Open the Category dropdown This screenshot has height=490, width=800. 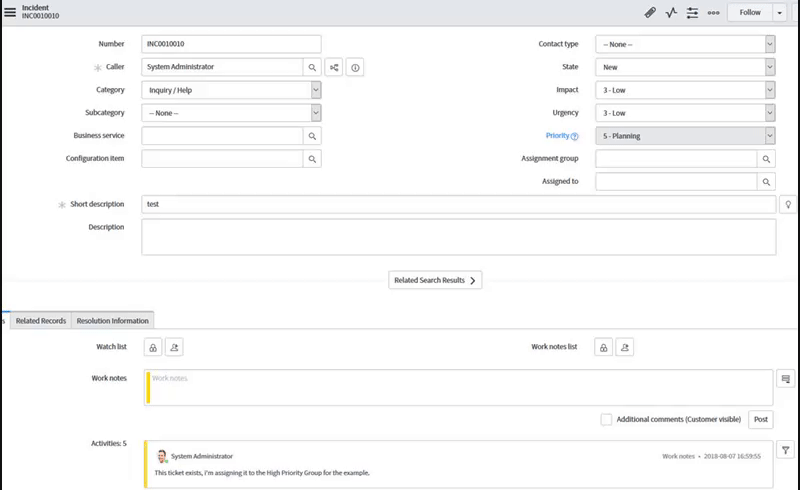pos(231,90)
